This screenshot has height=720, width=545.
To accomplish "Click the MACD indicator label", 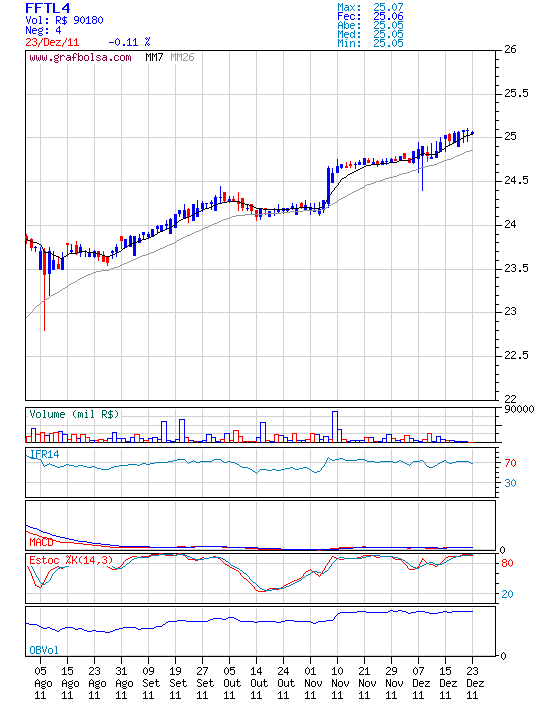I will pyautogui.click(x=41, y=542).
